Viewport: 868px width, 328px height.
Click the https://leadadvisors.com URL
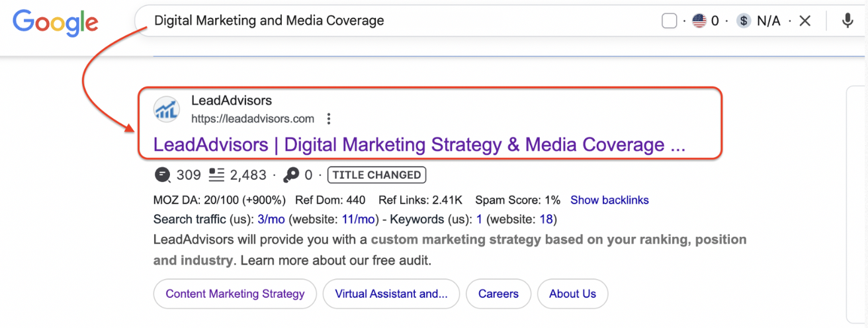tap(253, 119)
